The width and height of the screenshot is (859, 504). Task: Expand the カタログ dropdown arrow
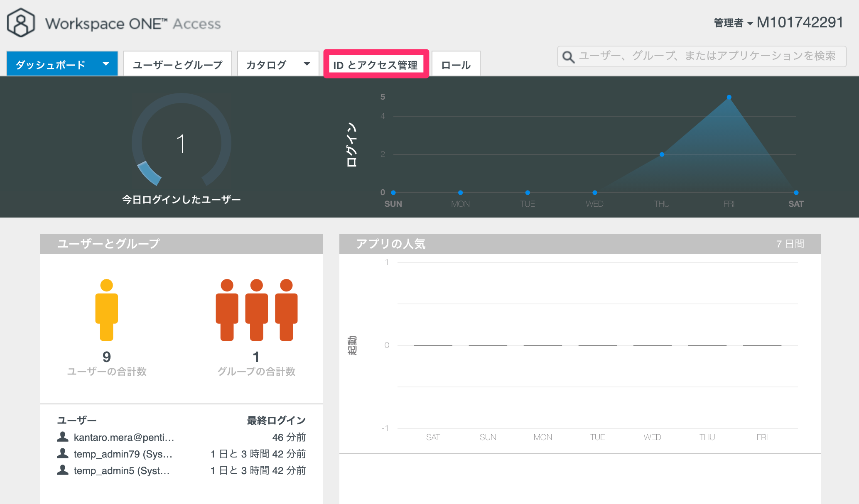[x=307, y=64]
